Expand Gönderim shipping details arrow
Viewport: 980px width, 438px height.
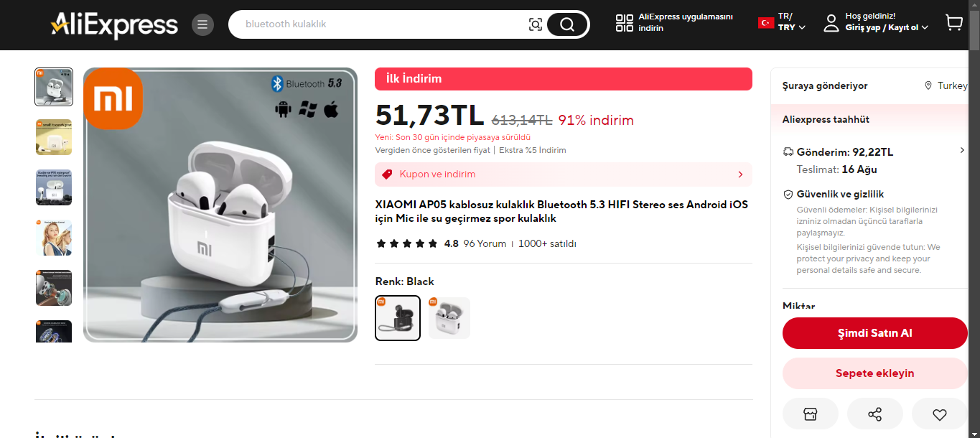pos(962,150)
